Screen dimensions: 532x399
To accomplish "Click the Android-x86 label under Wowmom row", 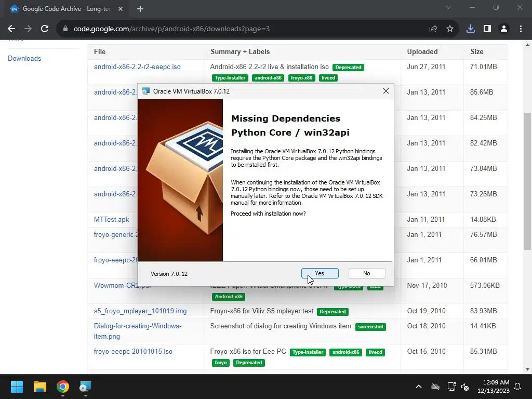I will tap(229, 297).
